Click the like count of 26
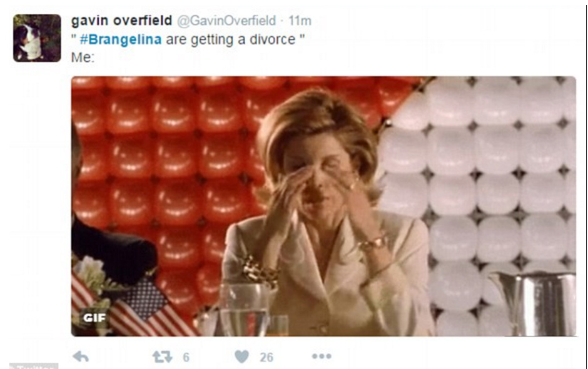 click(x=266, y=357)
